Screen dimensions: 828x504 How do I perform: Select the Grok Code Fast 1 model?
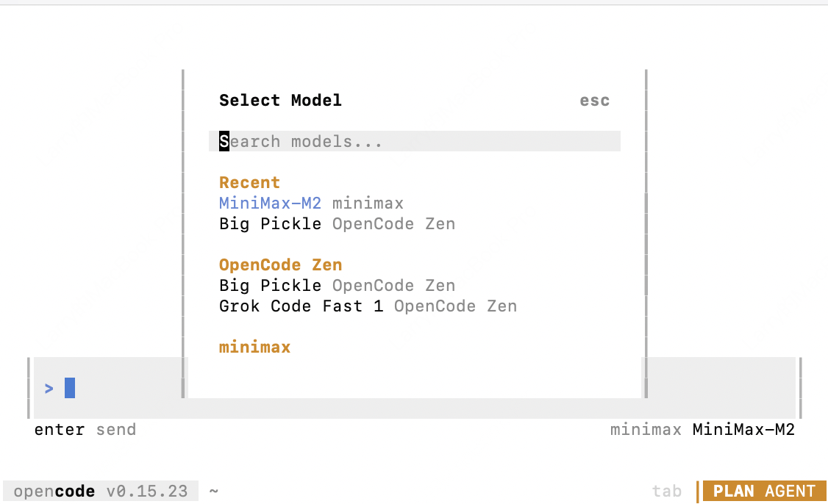301,306
